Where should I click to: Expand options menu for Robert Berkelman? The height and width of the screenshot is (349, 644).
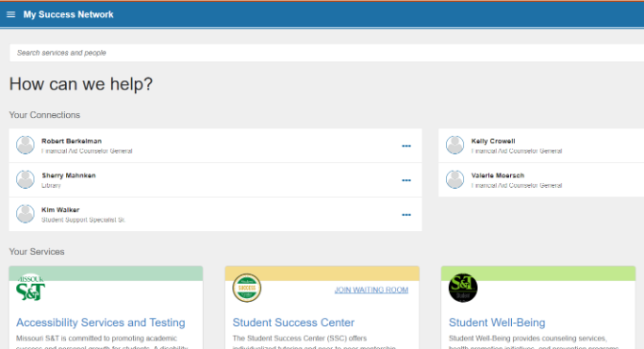(x=406, y=146)
